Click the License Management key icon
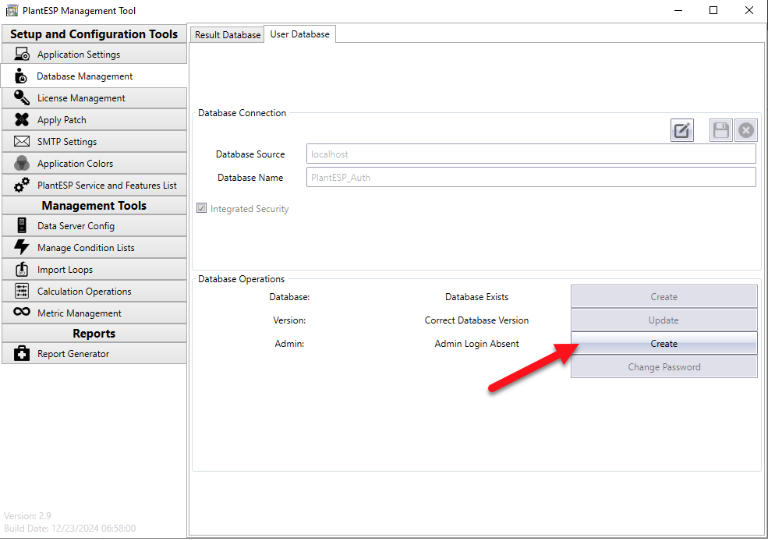This screenshot has width=768, height=540. pyautogui.click(x=22, y=98)
